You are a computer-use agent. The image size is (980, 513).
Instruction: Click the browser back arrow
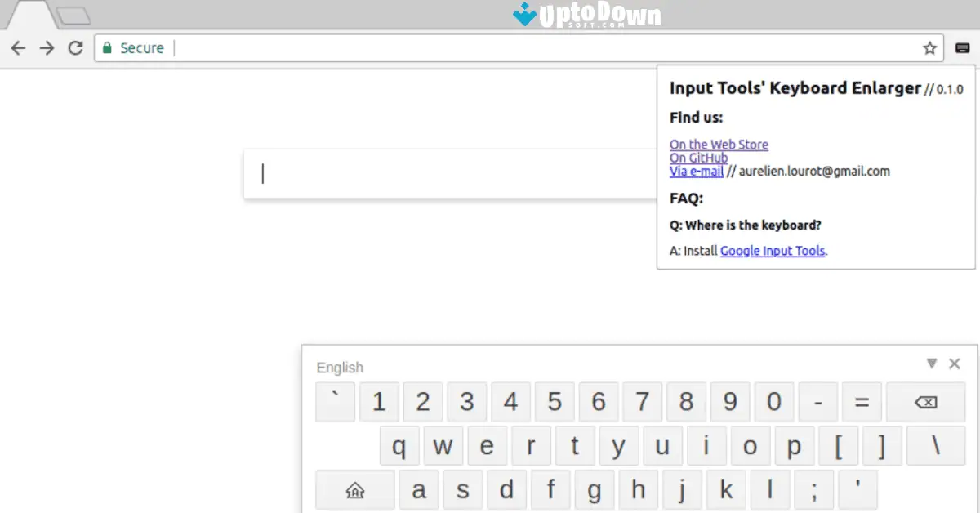pyautogui.click(x=18, y=48)
